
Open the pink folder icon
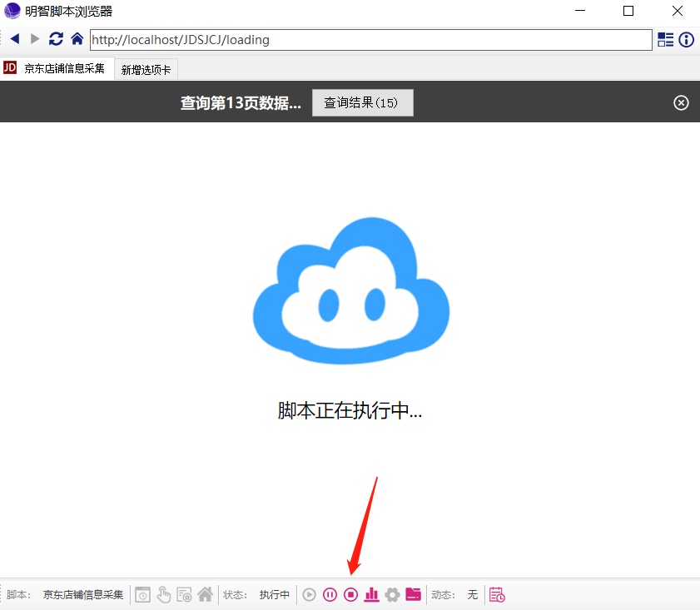tap(414, 594)
